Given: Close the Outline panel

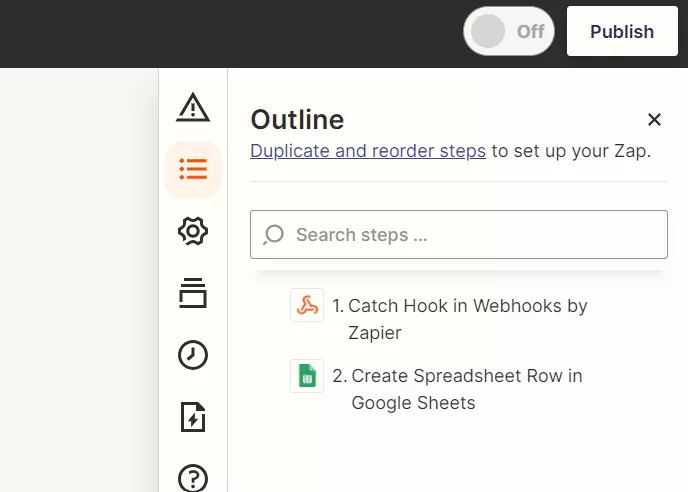Looking at the screenshot, I should point(654,119).
